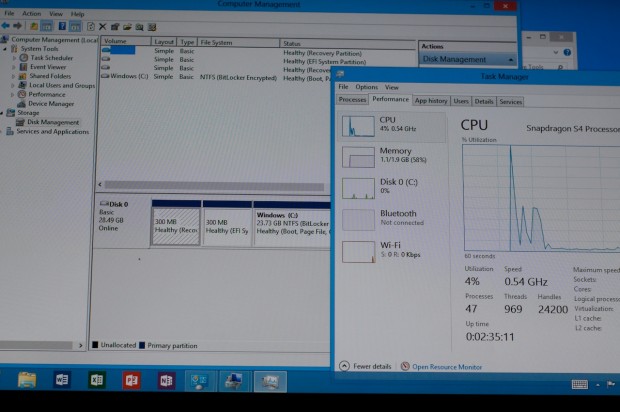Select CPU graph thumbnail in Task Manager
Screen dimensions: 620x412
(358, 127)
